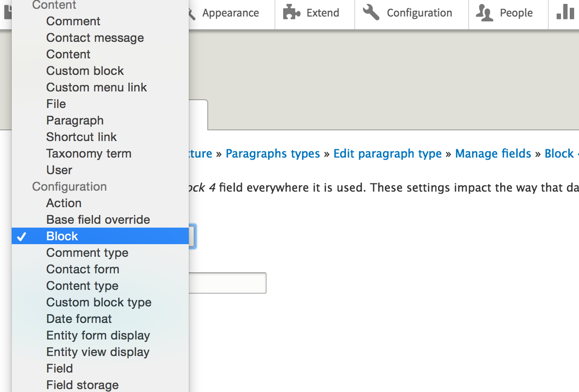Choose Content type option
579x392 pixels.
pos(100,285)
